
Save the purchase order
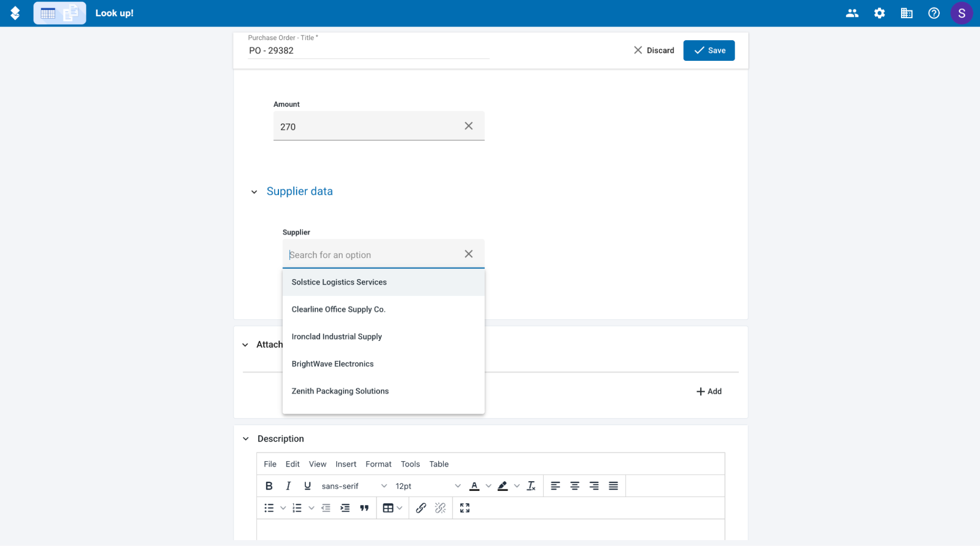709,51
